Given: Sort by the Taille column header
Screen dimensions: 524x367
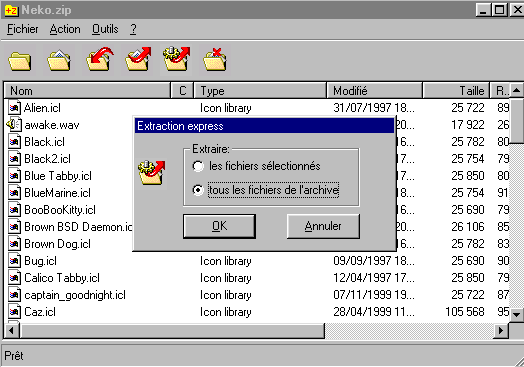Looking at the screenshot, I should click(456, 91).
